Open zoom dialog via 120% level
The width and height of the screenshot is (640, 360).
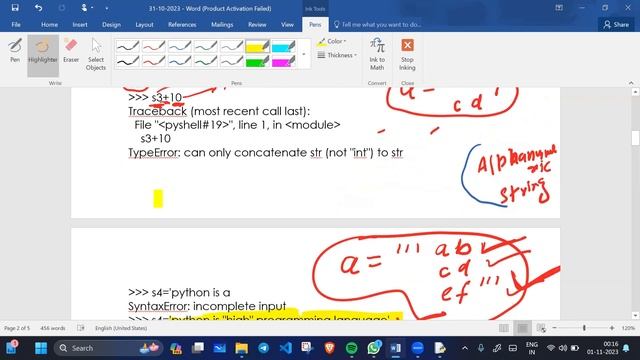point(628,328)
